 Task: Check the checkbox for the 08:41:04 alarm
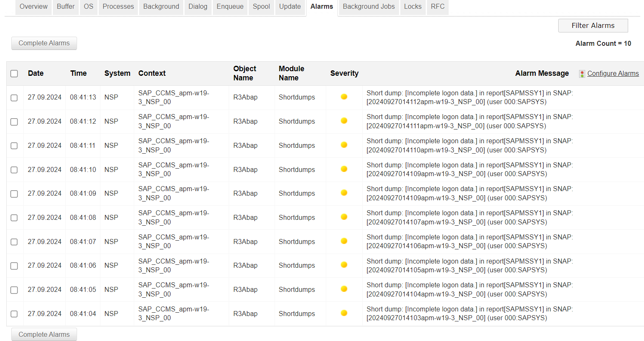14,314
